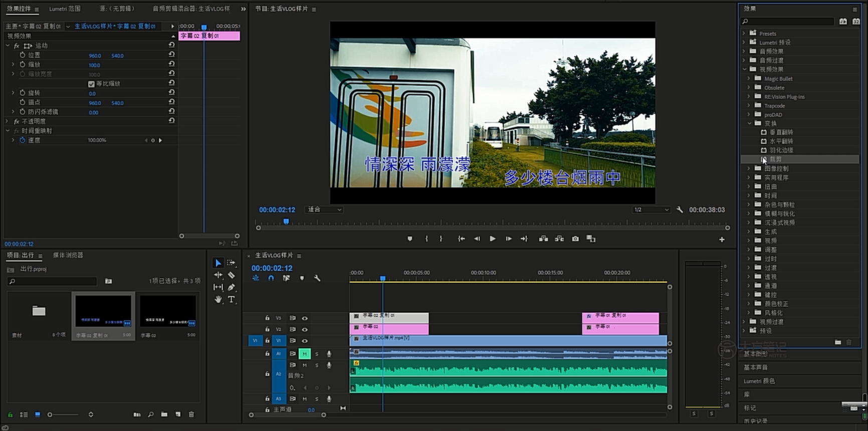Click the Extract button in program monitor
This screenshot has width=868, height=431.
[x=559, y=239]
